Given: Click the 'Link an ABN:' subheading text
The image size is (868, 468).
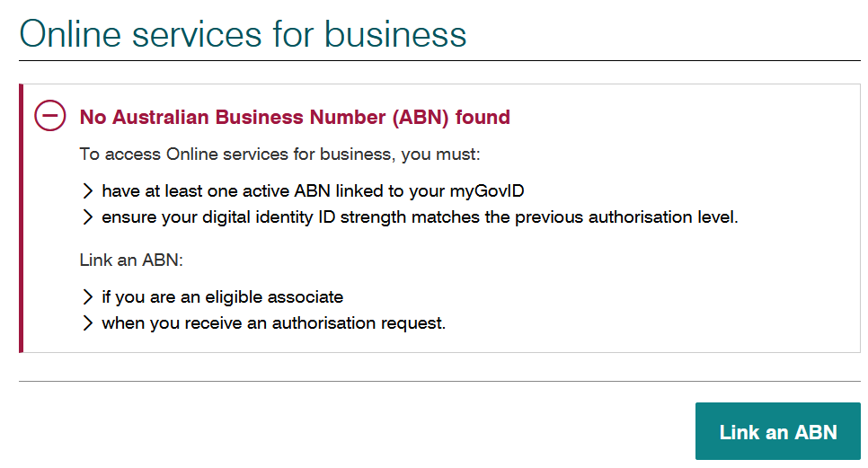Looking at the screenshot, I should click(131, 260).
